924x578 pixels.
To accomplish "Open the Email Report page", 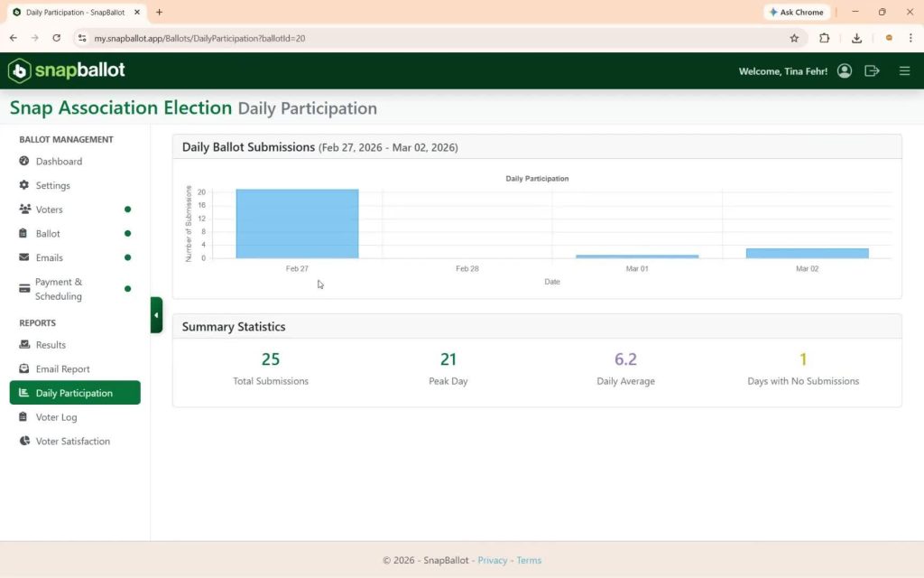I will pyautogui.click(x=75, y=368).
